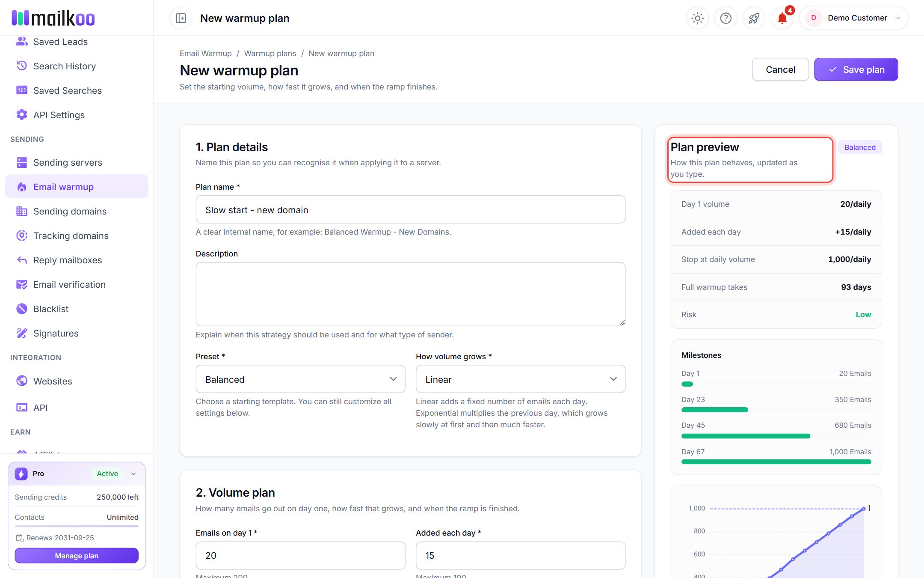Click the Balanced preset badge

click(x=860, y=147)
